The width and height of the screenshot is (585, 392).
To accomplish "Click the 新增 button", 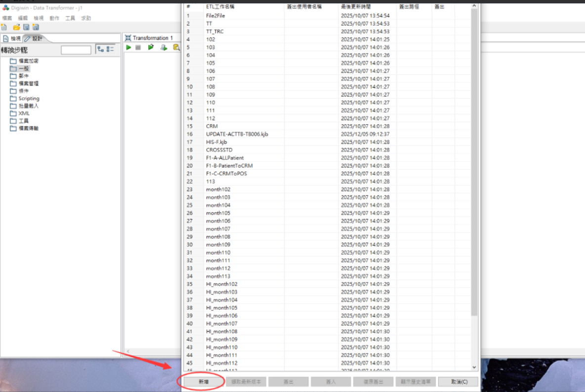I will point(204,382).
